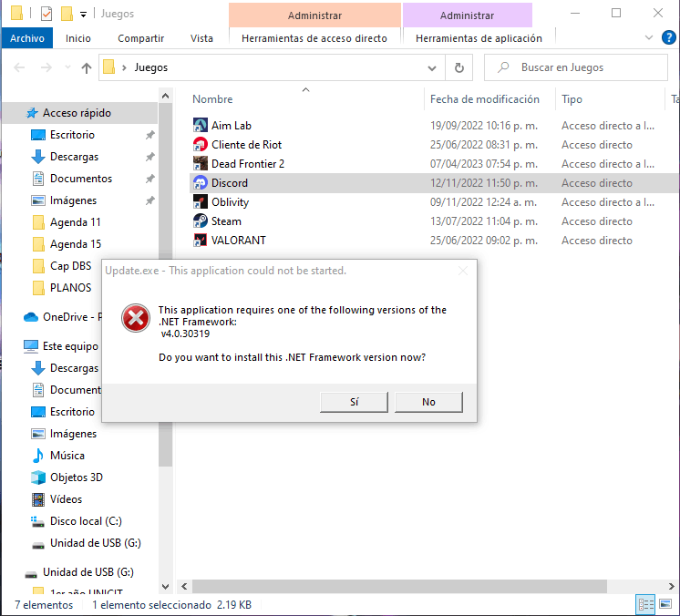The width and height of the screenshot is (680, 616).
Task: Select the Dead Frontier 2 shortcut icon
Action: [x=200, y=163]
